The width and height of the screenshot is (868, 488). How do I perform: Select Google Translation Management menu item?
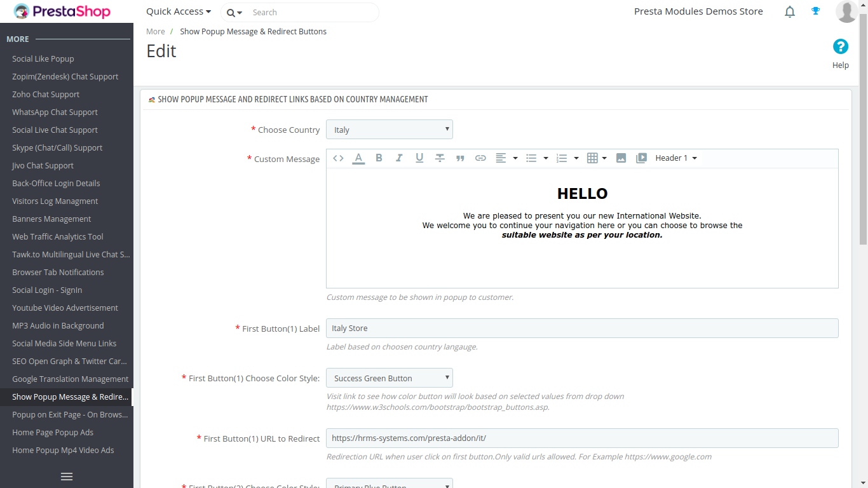pos(71,379)
